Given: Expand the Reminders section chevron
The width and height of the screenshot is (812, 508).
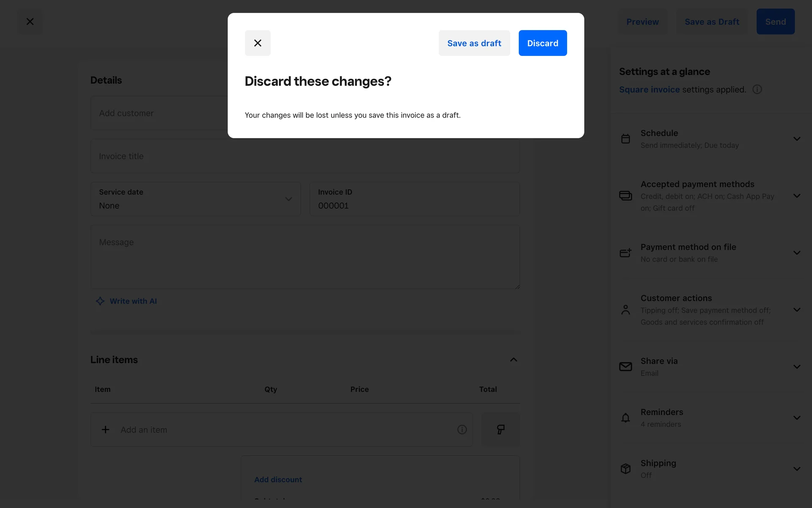Looking at the screenshot, I should click(797, 418).
